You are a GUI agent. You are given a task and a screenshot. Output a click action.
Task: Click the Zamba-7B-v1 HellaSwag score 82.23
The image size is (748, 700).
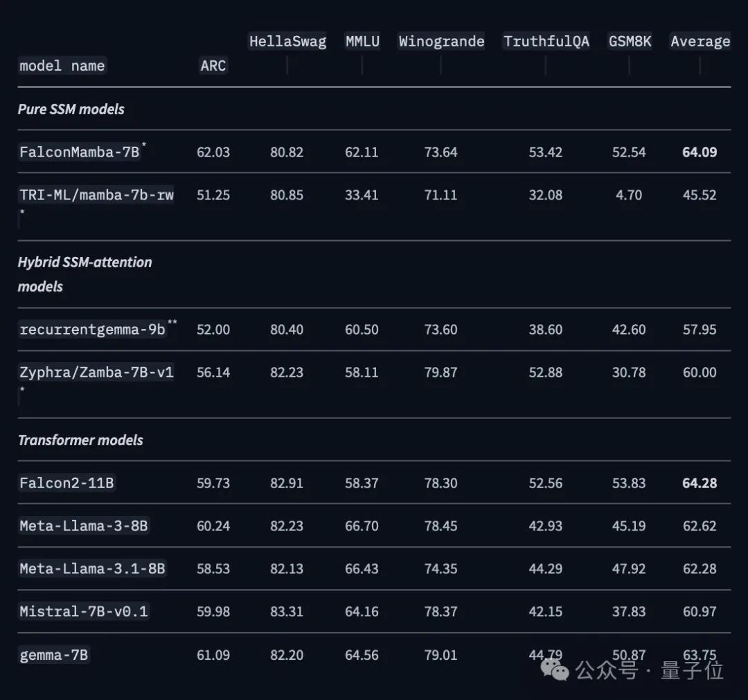click(287, 373)
